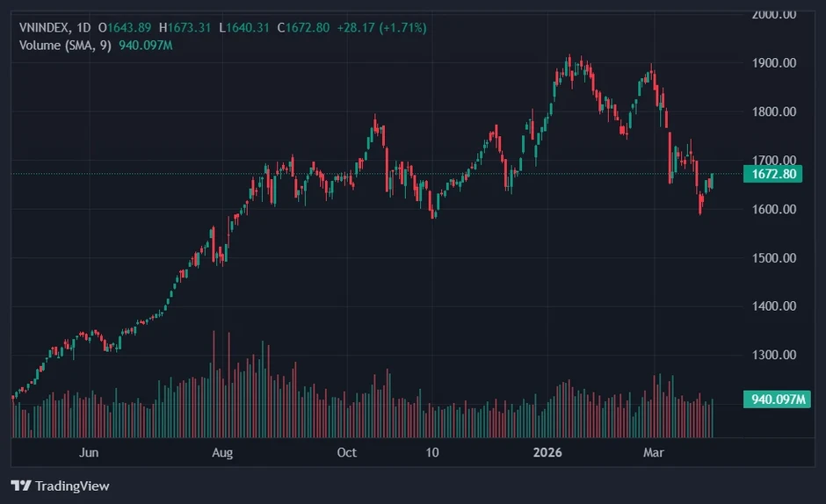826x504 pixels.
Task: Click the low value L1640.31
Action: coord(244,27)
